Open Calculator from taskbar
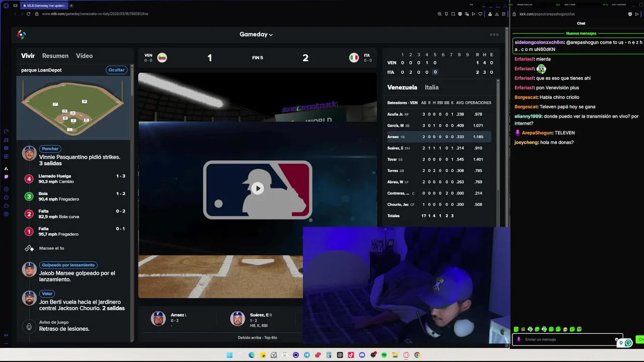This screenshot has height=362, width=644. [x=329, y=355]
